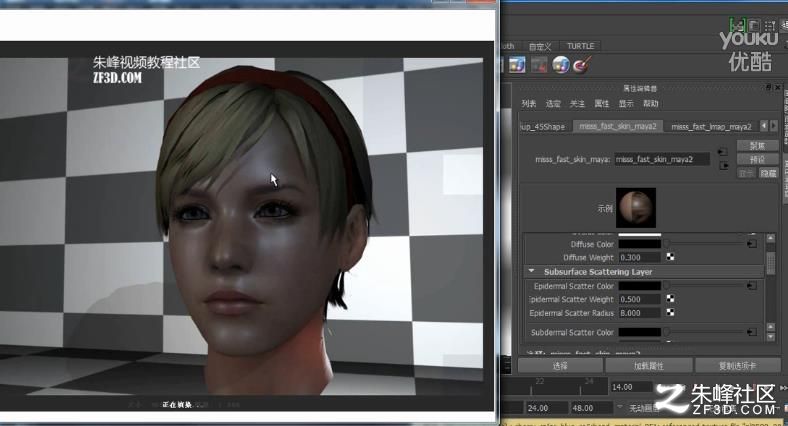
Task: Open the 帮助 menu
Action: 650,103
